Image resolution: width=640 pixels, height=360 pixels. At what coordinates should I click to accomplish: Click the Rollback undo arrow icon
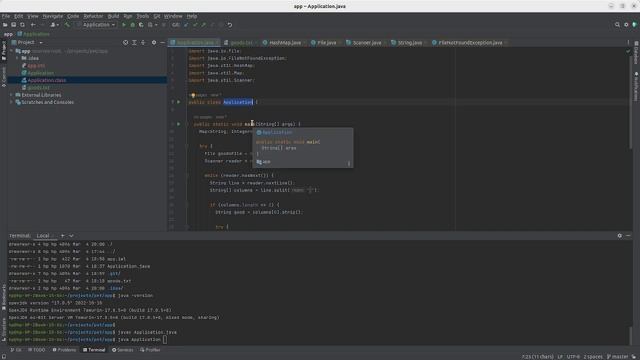click(230, 25)
